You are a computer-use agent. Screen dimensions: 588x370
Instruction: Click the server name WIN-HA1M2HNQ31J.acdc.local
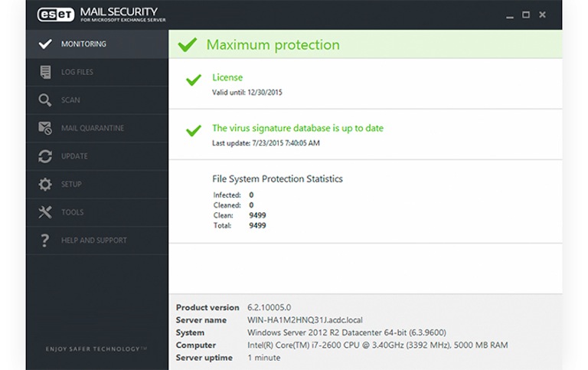(305, 320)
